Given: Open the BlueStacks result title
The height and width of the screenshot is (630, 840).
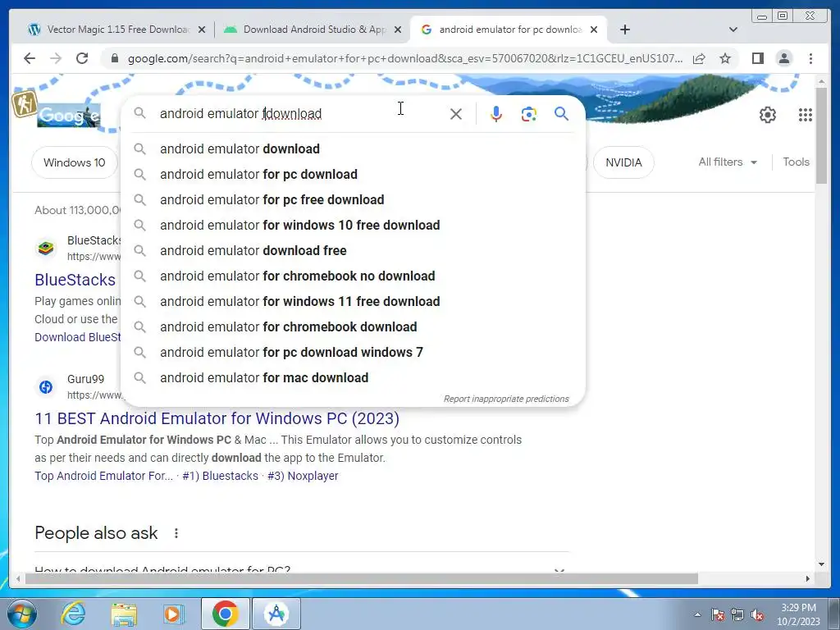Looking at the screenshot, I should point(75,280).
